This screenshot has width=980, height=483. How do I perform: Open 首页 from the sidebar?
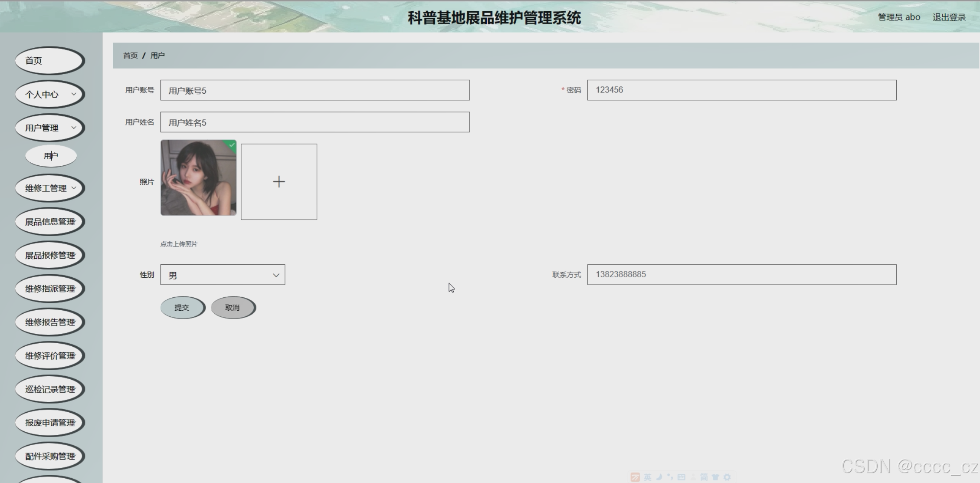50,61
